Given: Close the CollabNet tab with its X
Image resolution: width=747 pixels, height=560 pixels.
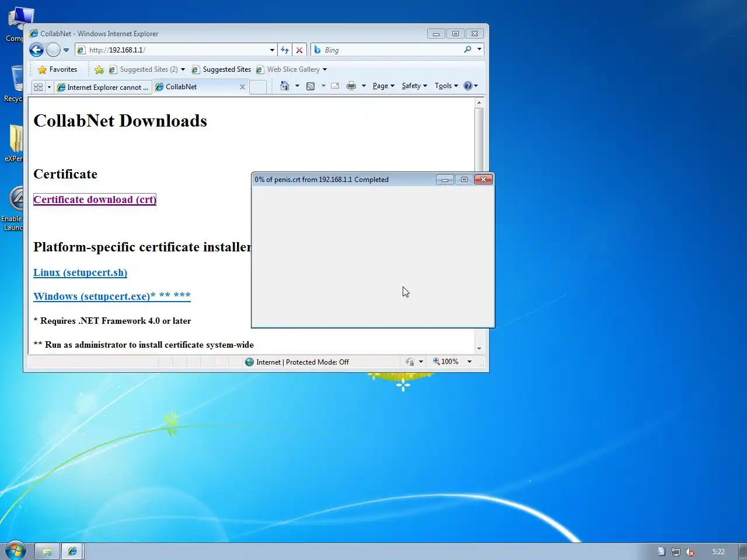Looking at the screenshot, I should [242, 87].
